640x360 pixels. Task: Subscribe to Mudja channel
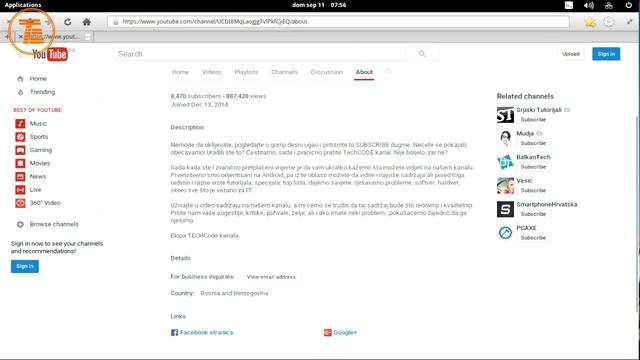[533, 143]
